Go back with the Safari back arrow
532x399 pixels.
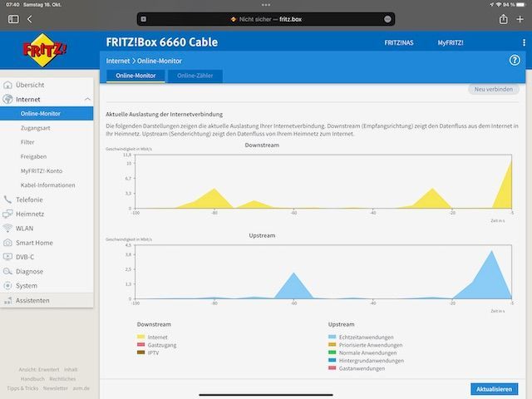30,19
